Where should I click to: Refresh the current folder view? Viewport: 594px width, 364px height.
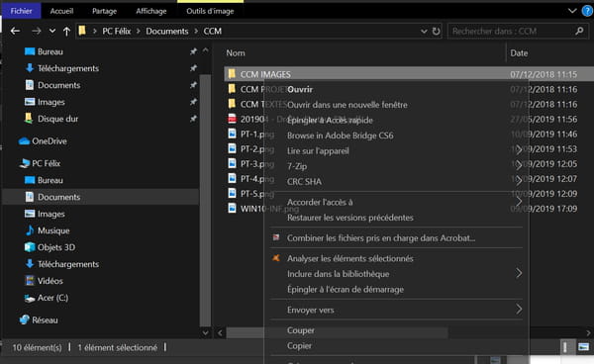[436, 31]
